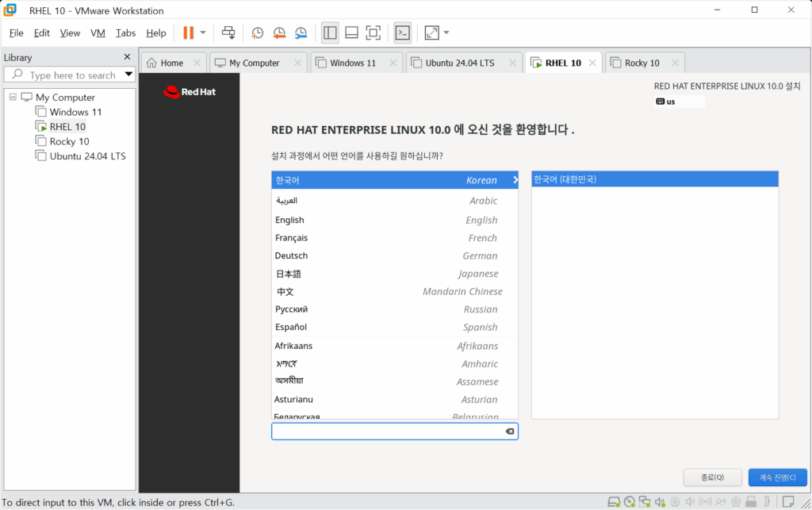Image resolution: width=812 pixels, height=510 pixels.
Task: Open the power options dropdown arrow
Action: click(x=203, y=33)
